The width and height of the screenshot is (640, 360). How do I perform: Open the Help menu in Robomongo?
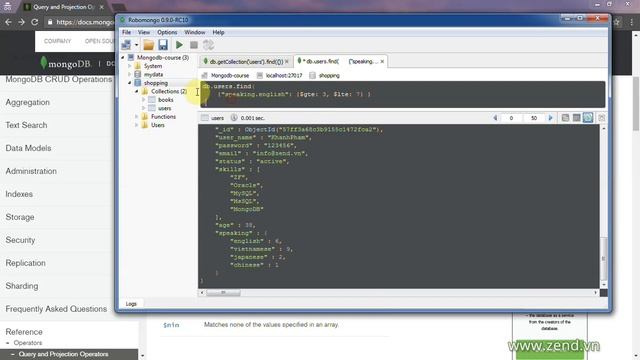coord(218,32)
